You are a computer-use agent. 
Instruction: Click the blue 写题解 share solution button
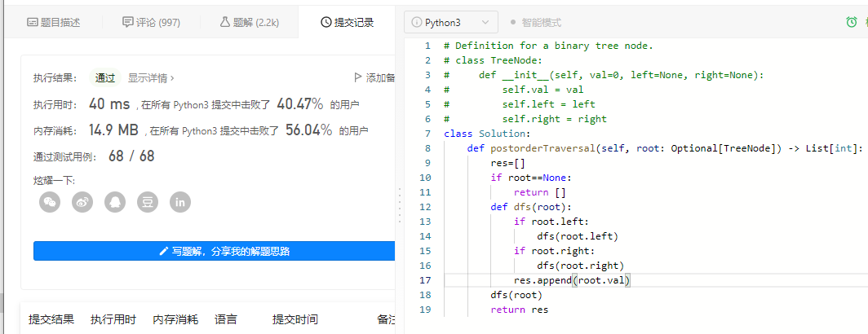(214, 252)
